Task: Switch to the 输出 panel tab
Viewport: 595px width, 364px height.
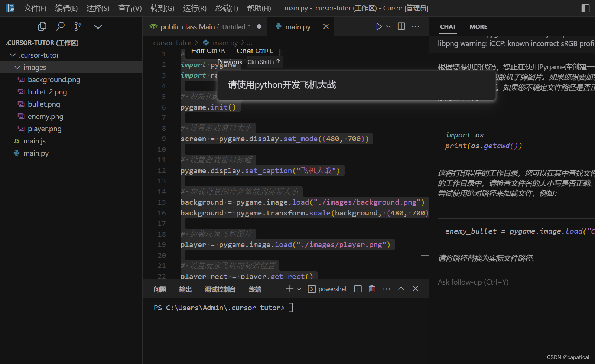Action: (x=185, y=289)
